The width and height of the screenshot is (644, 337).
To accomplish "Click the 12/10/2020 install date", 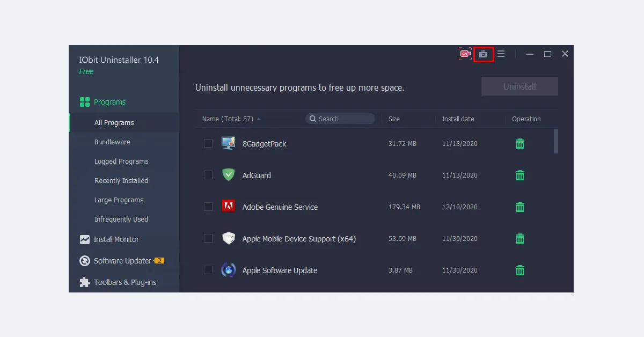I will point(460,207).
